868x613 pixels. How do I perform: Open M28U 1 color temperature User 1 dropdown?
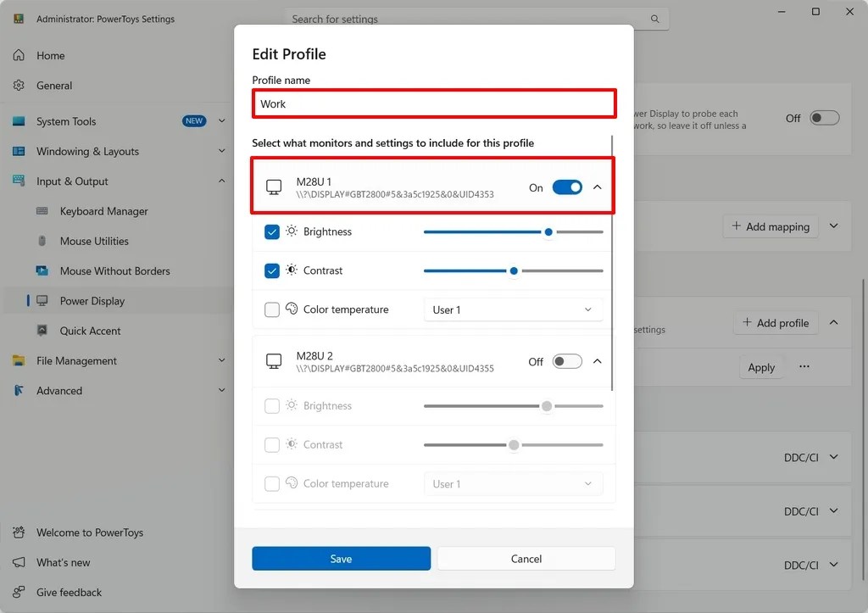513,309
